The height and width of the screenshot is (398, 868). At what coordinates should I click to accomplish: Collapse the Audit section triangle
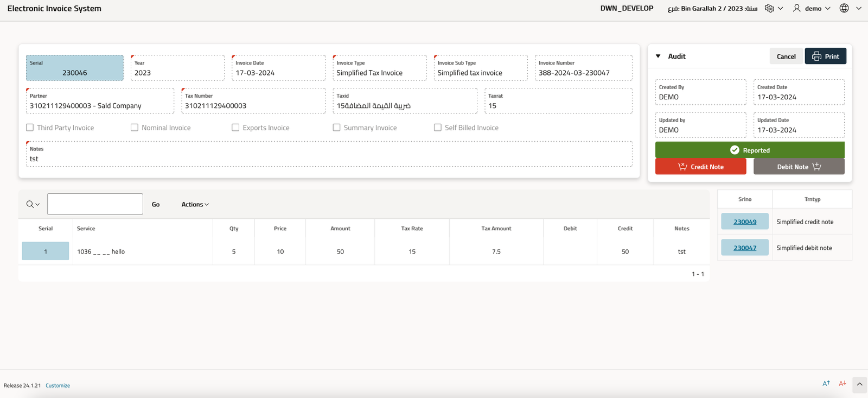[x=658, y=56]
